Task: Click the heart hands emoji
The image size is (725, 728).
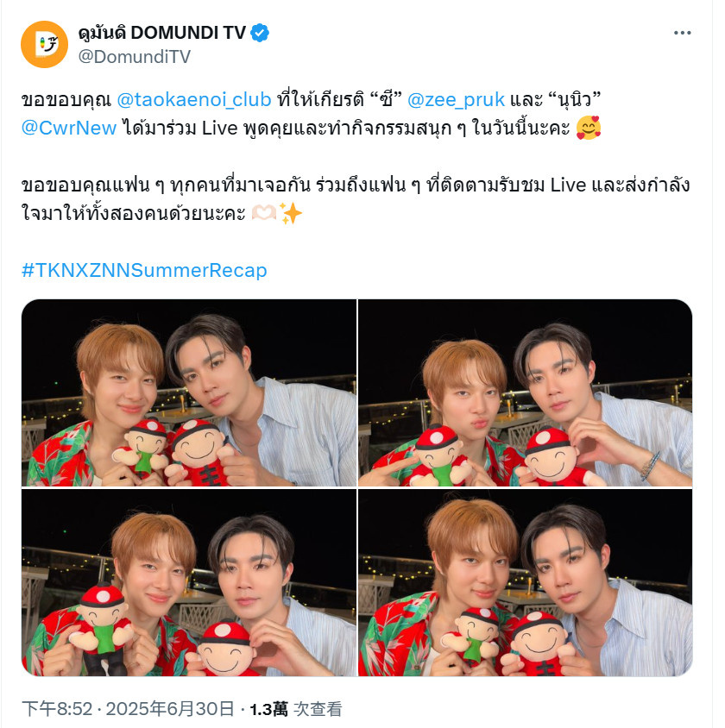Action: click(264, 213)
